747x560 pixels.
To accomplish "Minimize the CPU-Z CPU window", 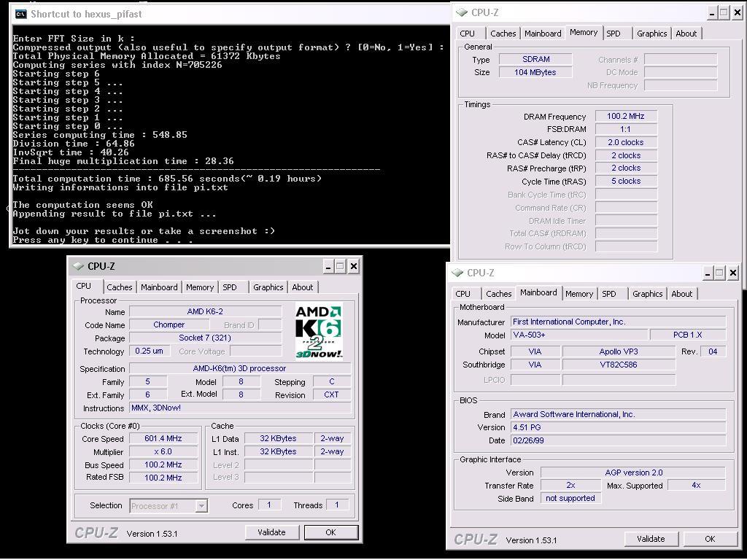I will point(328,266).
